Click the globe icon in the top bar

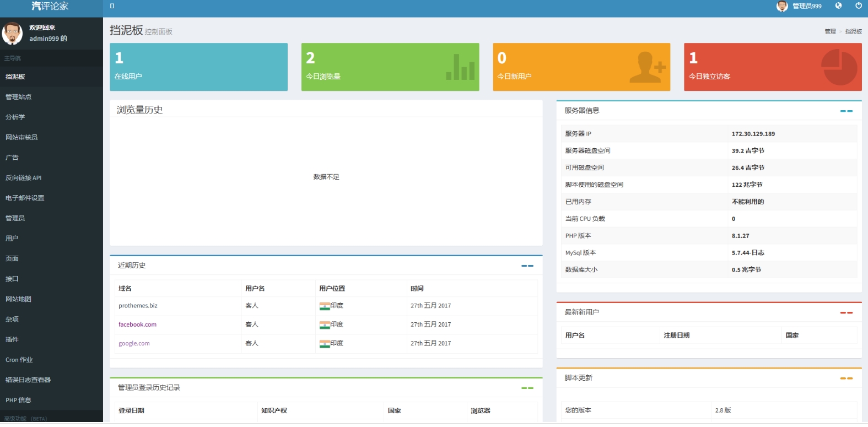click(838, 6)
